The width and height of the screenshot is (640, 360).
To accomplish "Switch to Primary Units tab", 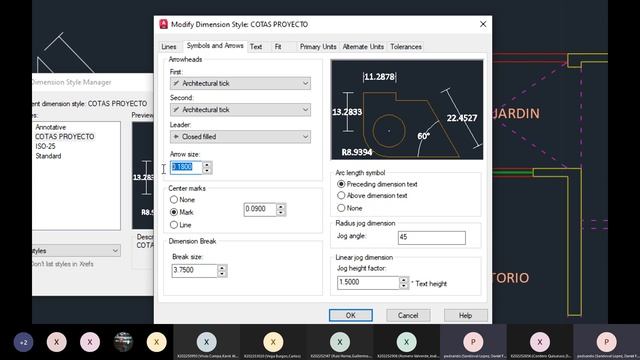I will pyautogui.click(x=318, y=47).
